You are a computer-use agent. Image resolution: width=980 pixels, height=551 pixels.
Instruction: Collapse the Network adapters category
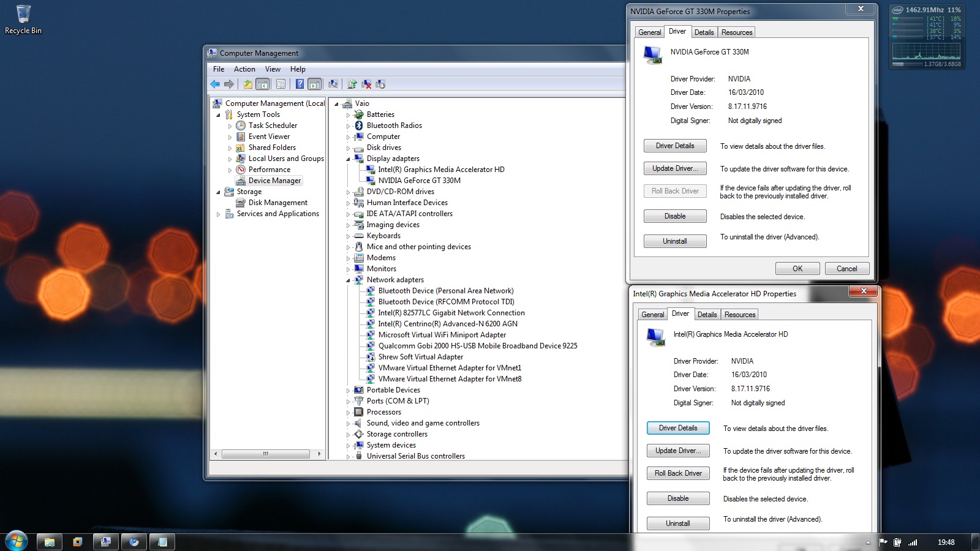[348, 280]
